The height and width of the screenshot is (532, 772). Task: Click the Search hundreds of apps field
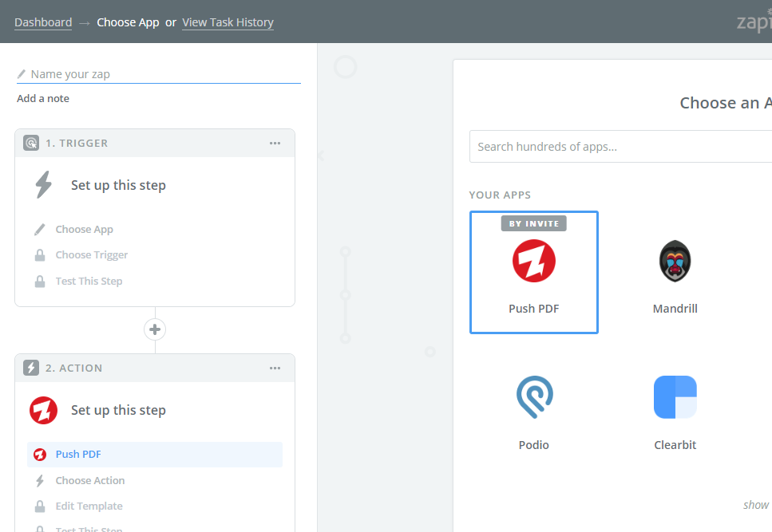[620, 147]
